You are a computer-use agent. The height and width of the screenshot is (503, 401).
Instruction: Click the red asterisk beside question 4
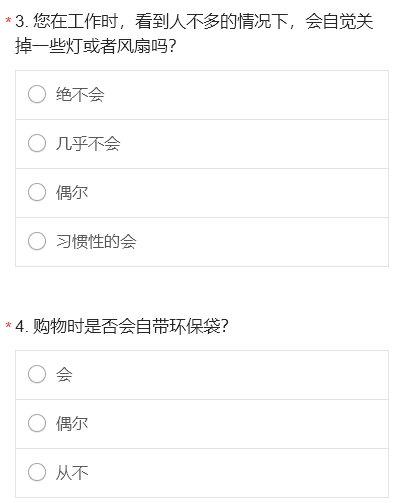(8, 325)
